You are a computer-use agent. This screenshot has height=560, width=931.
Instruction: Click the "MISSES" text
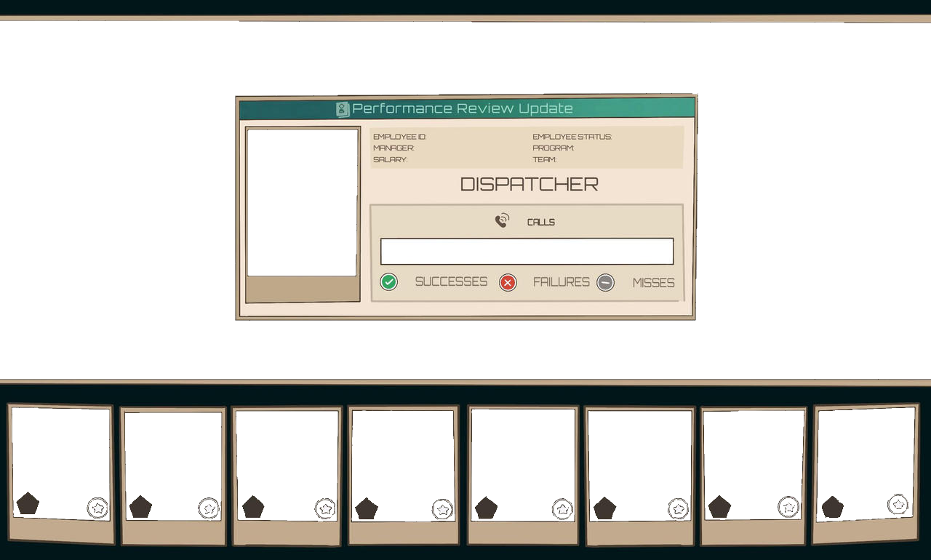tap(654, 283)
